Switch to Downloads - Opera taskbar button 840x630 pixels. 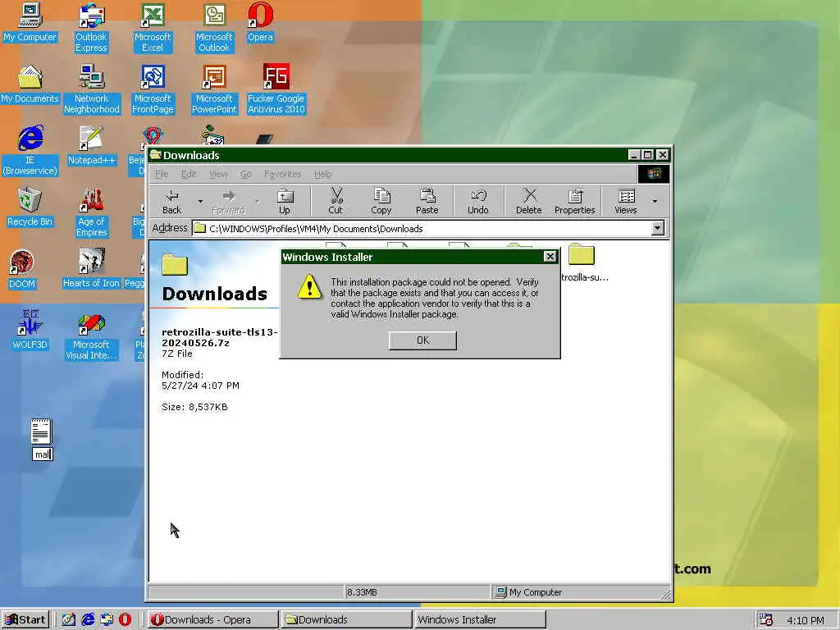212,620
